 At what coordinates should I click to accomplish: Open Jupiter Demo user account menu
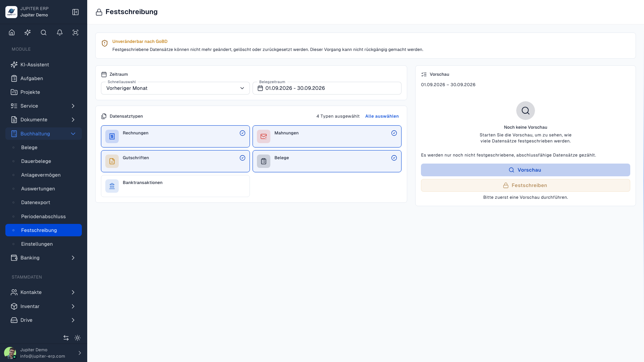pyautogui.click(x=44, y=353)
